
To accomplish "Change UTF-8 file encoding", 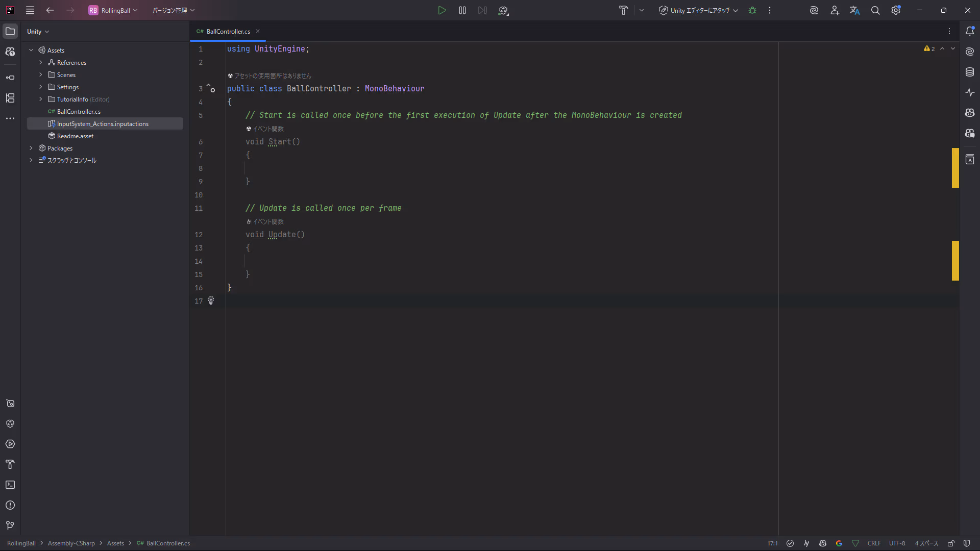I will coord(897,543).
